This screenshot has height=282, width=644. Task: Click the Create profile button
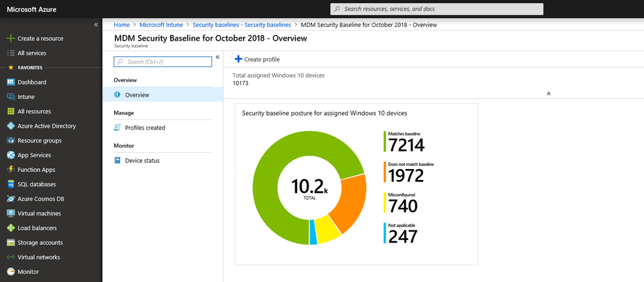pyautogui.click(x=257, y=59)
